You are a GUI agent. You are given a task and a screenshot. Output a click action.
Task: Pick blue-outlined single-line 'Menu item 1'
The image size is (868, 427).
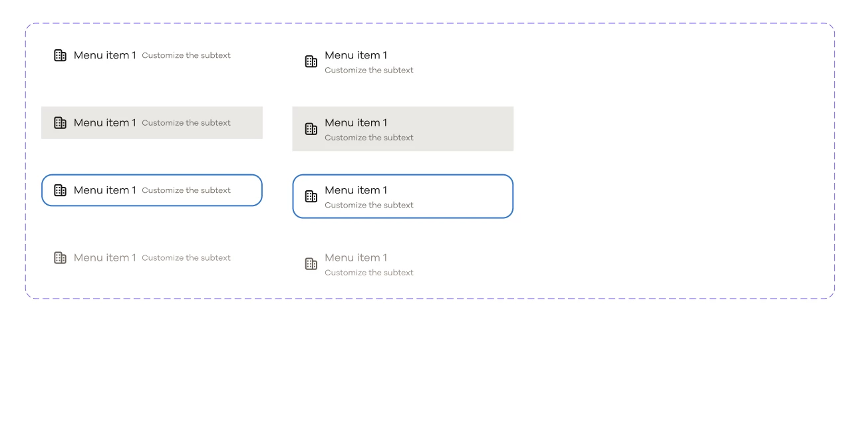point(105,190)
